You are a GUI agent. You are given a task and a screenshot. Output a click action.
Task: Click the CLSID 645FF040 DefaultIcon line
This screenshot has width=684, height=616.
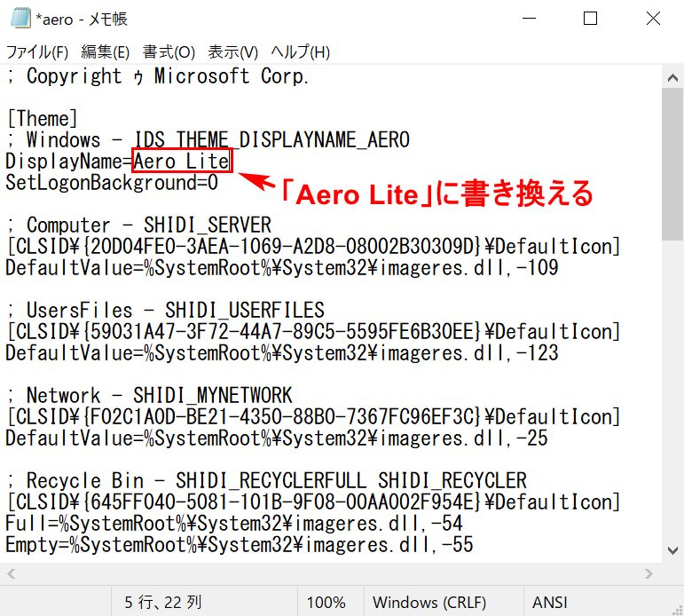pyautogui.click(x=313, y=502)
